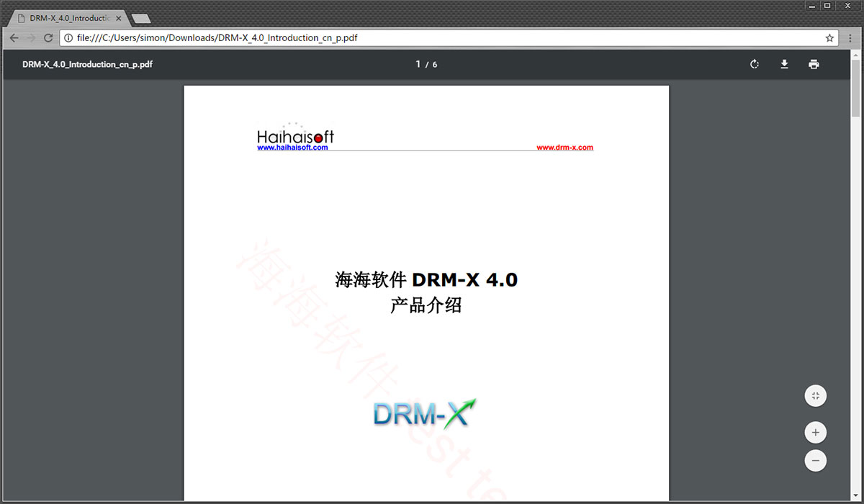This screenshot has height=504, width=864.
Task: Rotate the PDF clockwise
Action: pyautogui.click(x=755, y=64)
